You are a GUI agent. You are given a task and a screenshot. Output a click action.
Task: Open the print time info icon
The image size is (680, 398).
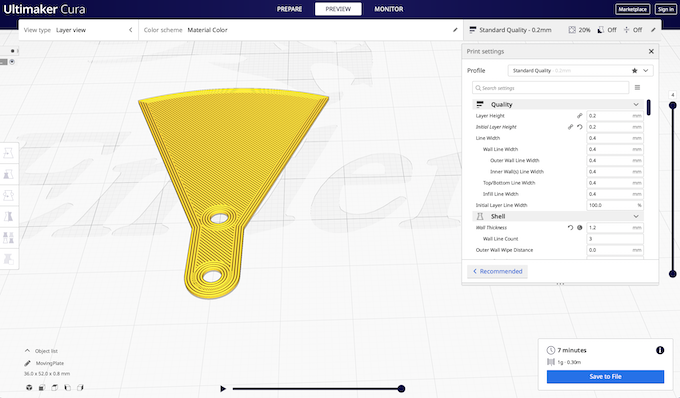click(660, 350)
